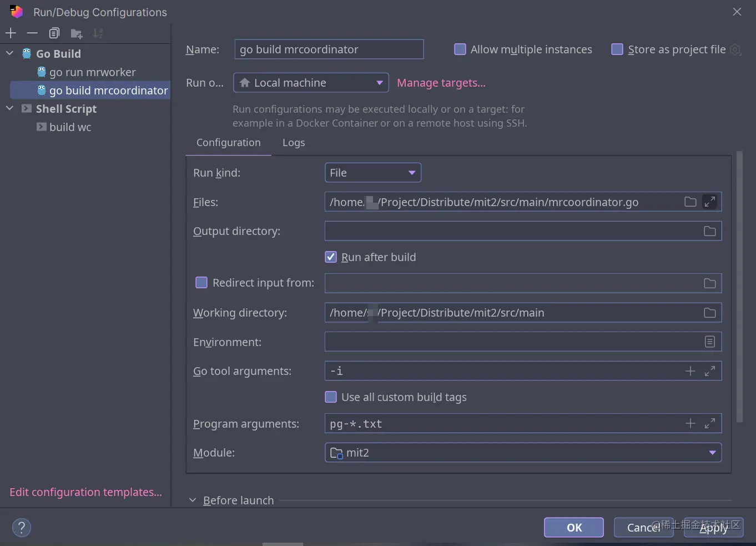
Task: Sort configurations alphabetically
Action: [98, 33]
